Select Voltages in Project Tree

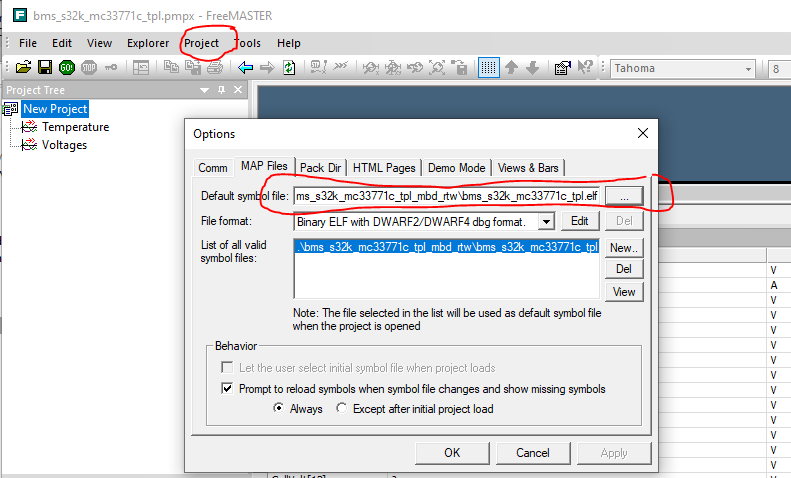pos(65,145)
